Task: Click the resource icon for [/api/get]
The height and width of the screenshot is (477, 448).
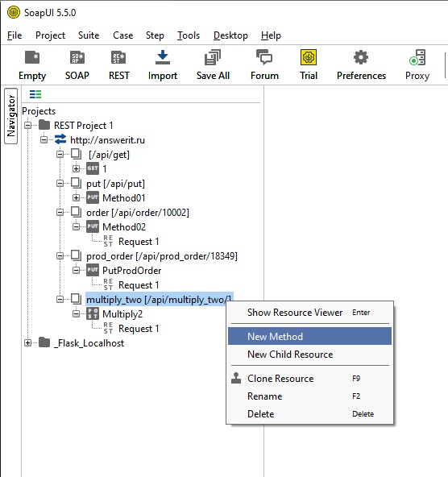Action: [77, 154]
